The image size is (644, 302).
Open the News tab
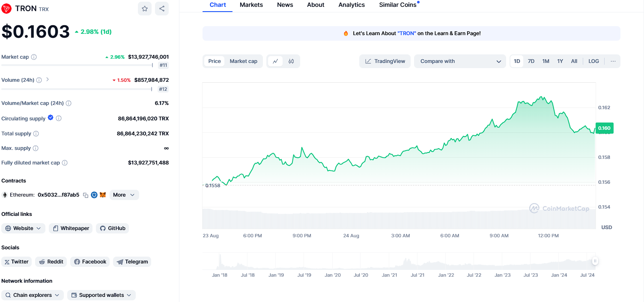pyautogui.click(x=285, y=5)
